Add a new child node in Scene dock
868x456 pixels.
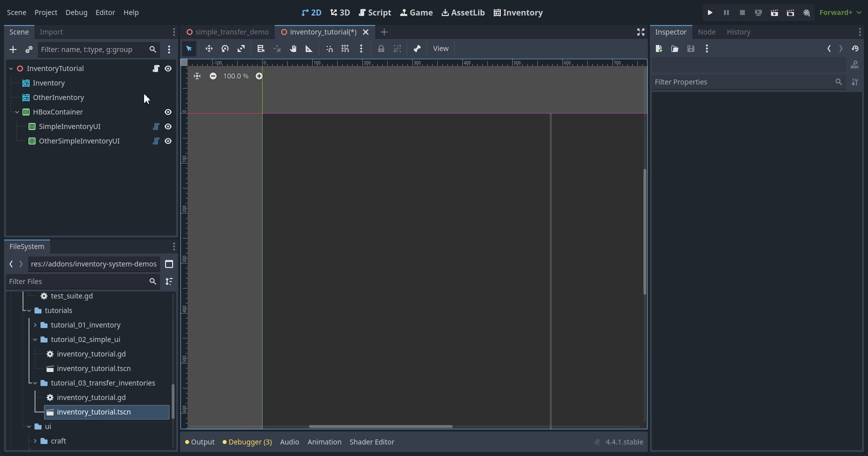13,49
